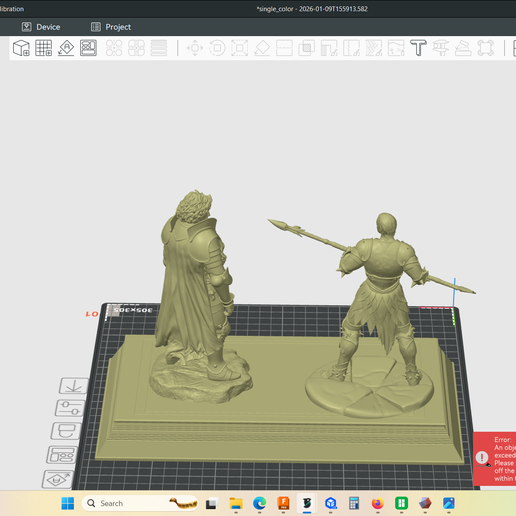Switch to the Device tab
Image resolution: width=516 pixels, height=516 pixels.
(41, 27)
